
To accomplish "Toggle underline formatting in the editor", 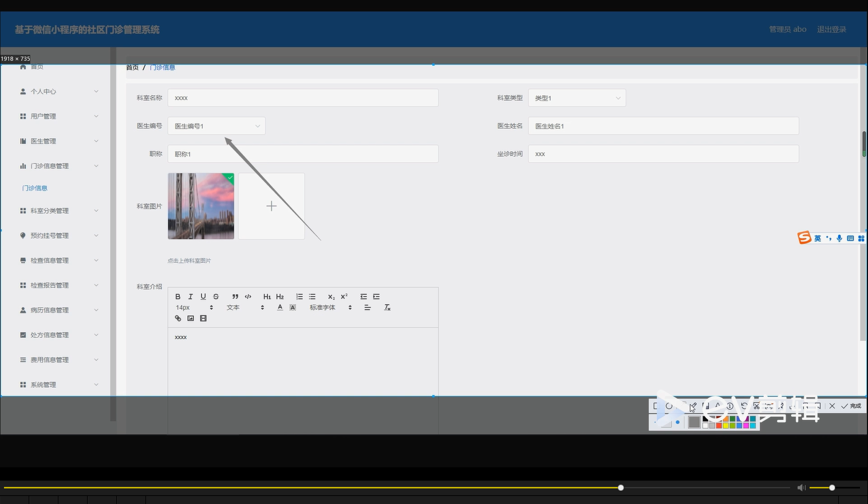I will [203, 297].
